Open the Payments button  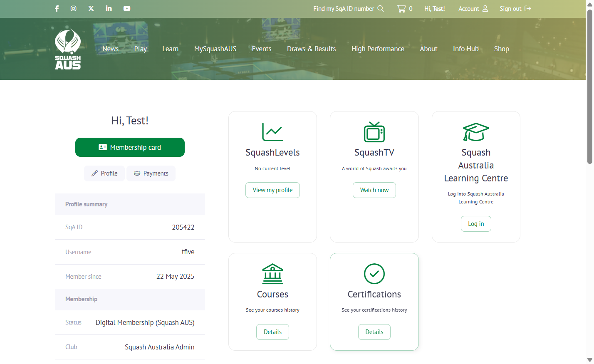(151, 173)
